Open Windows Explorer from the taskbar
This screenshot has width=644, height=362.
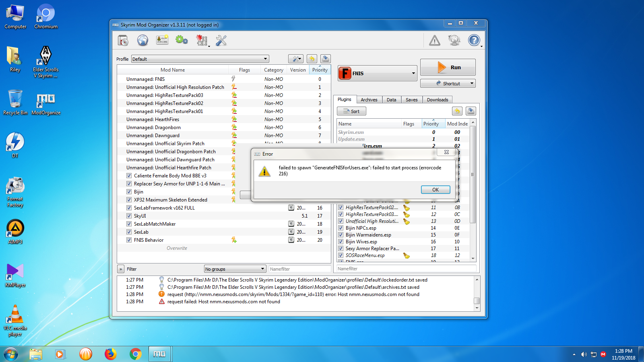(x=36, y=354)
